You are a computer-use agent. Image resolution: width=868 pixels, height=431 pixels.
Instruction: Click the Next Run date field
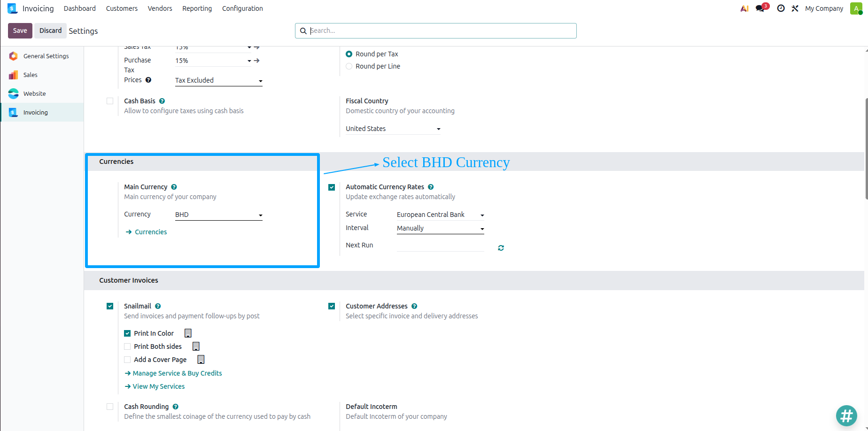point(440,246)
